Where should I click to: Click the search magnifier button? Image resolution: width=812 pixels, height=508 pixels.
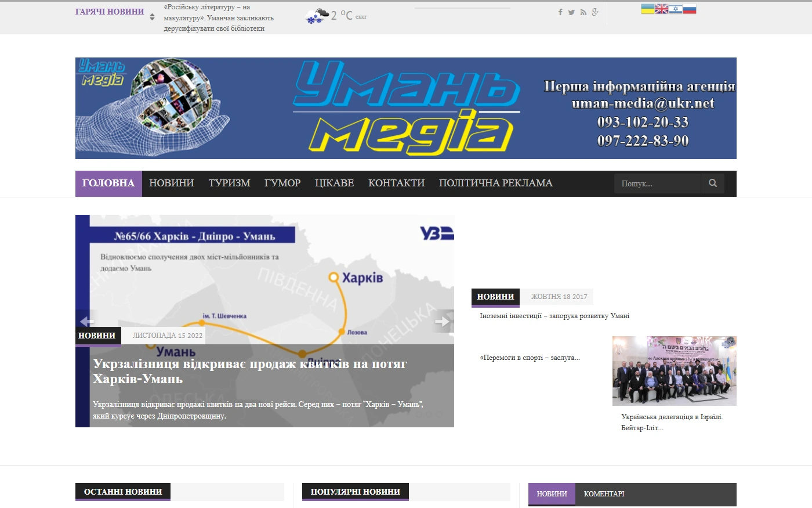coord(713,183)
